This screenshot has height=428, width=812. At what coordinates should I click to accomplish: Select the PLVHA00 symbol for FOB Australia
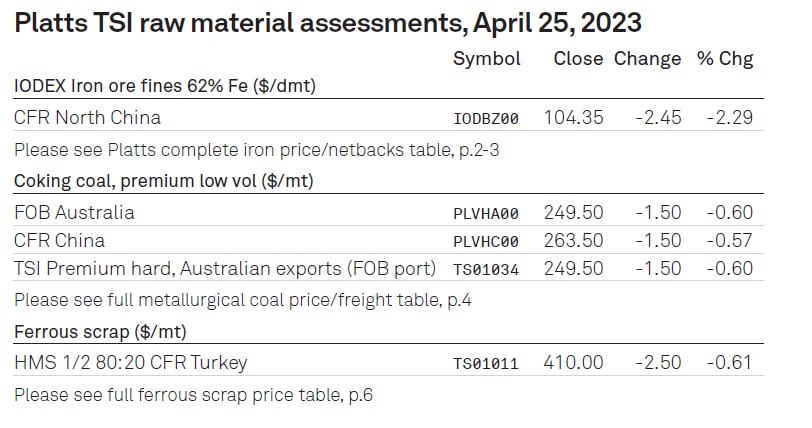point(486,213)
